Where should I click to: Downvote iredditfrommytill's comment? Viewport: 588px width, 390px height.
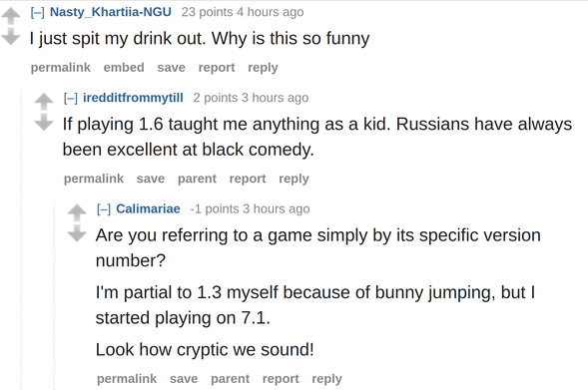[44, 122]
